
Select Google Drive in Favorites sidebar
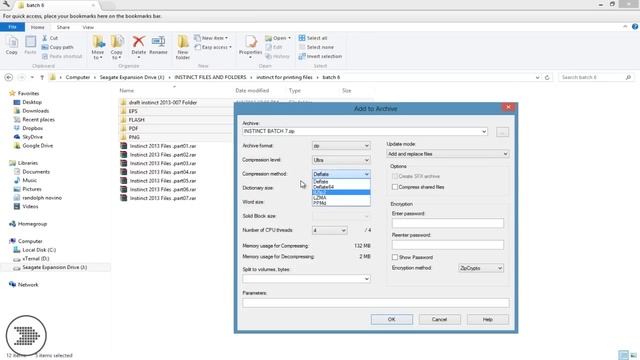(38, 146)
